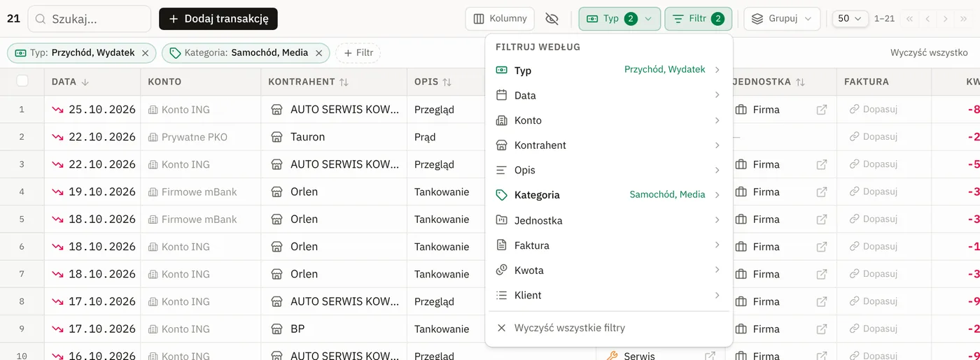
Task: Click Firmowe mBank account in row 4
Action: tap(200, 192)
